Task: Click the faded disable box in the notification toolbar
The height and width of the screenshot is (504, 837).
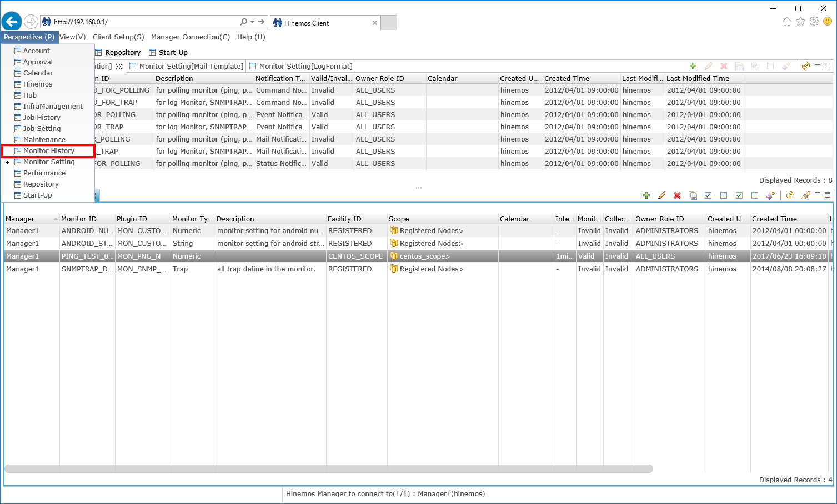Action: (x=770, y=66)
